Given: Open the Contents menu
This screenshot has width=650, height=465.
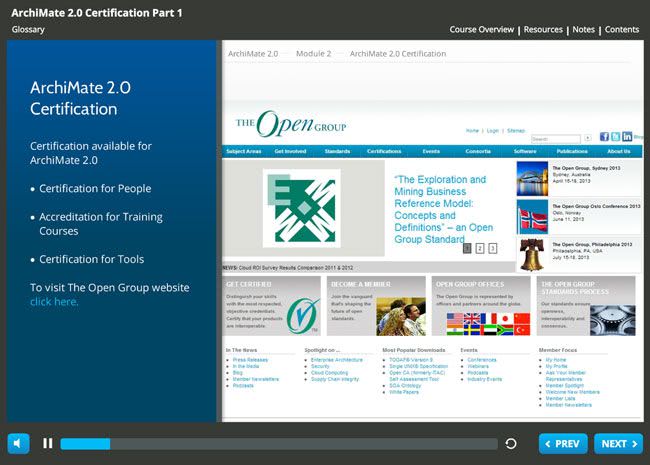Looking at the screenshot, I should pos(622,29).
